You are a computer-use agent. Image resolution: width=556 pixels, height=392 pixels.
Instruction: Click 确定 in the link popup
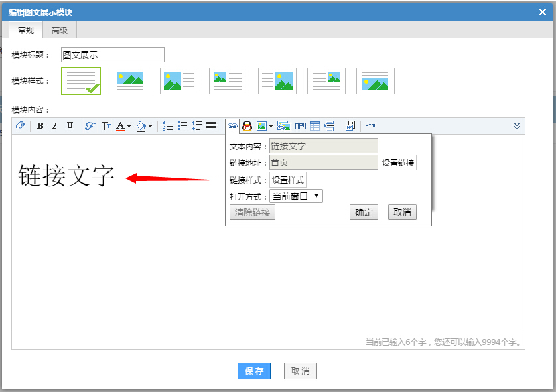(364, 212)
